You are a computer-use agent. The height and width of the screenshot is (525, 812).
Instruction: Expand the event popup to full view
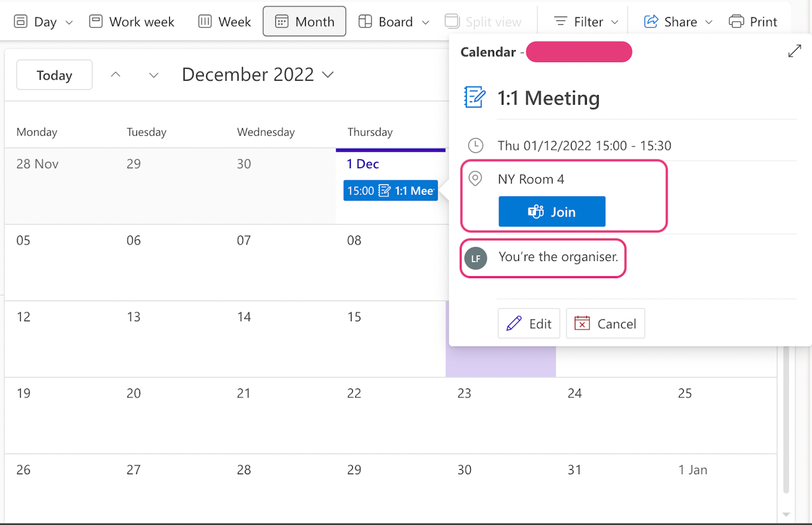coord(794,51)
